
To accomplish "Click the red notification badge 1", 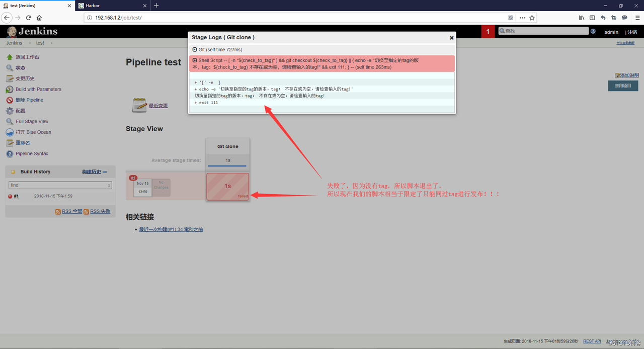I will point(488,31).
